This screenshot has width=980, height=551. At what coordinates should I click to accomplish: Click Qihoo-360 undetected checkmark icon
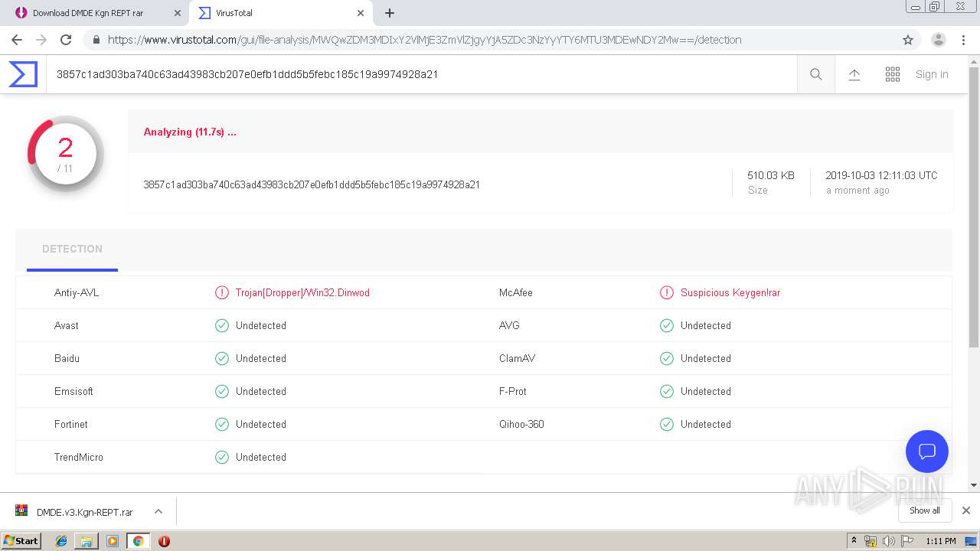tap(667, 425)
